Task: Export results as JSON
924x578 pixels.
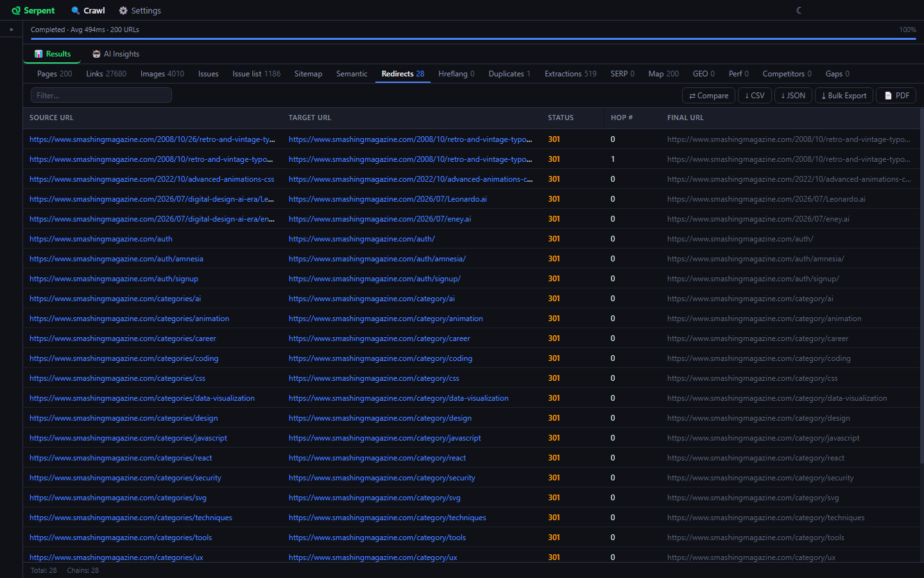Action: 793,96
